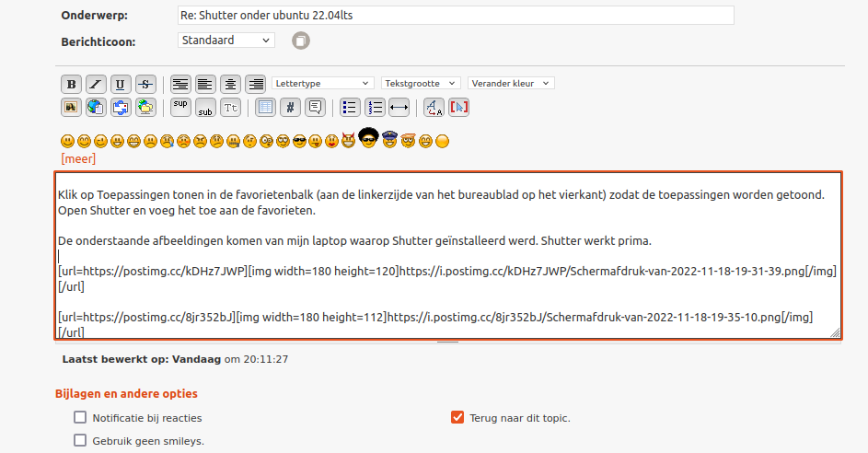
Task: Apply subscript formatting
Action: [205, 108]
